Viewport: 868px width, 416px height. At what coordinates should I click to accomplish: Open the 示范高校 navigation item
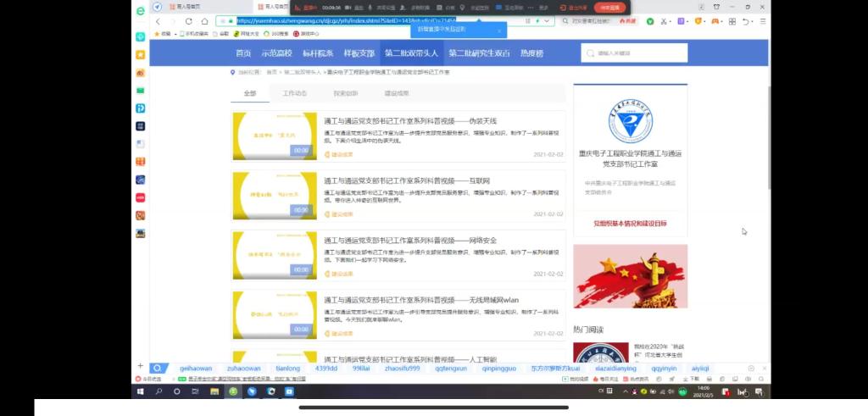tap(275, 53)
